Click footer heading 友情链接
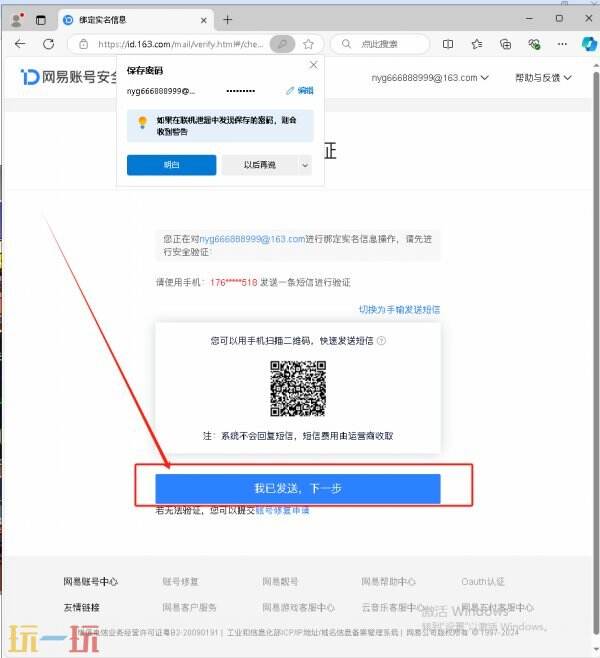 click(81, 607)
